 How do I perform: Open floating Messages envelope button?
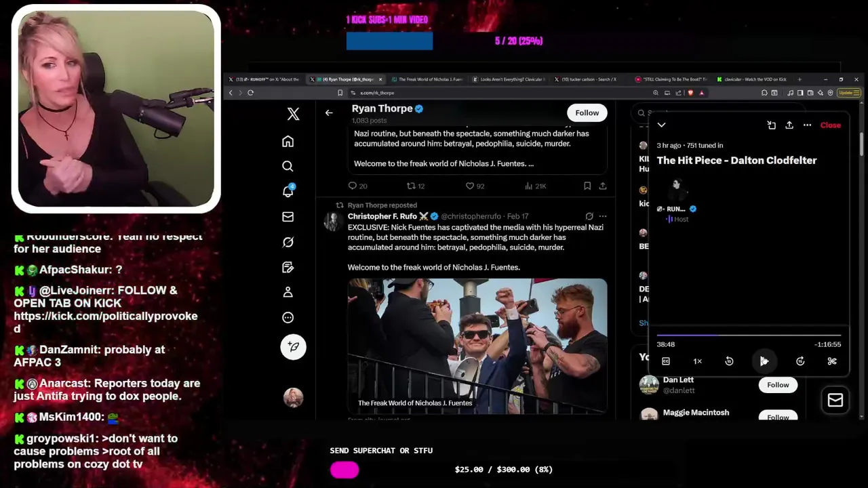click(x=835, y=401)
